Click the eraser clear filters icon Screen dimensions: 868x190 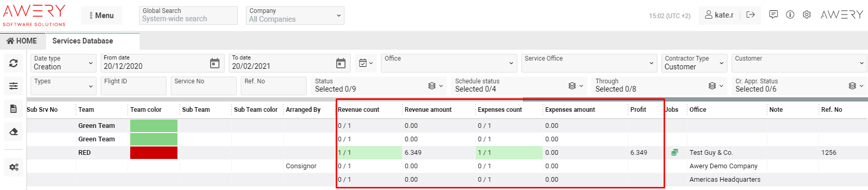[x=13, y=131]
